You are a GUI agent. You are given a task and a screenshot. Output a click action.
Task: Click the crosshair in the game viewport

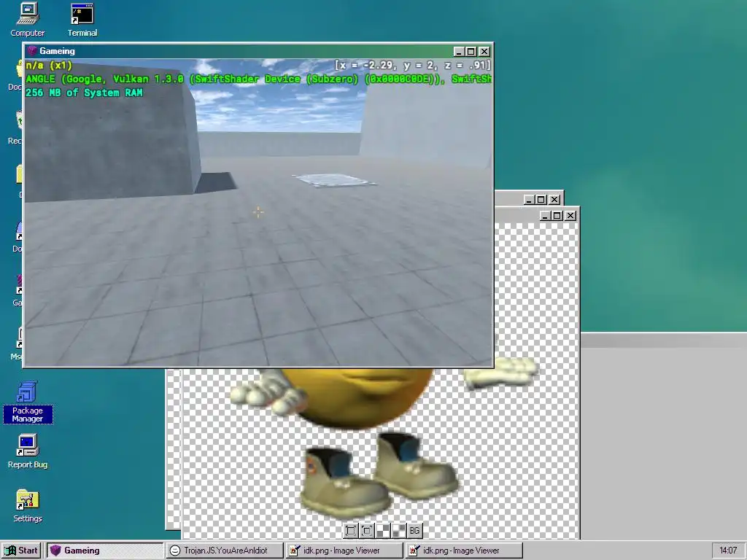click(258, 212)
